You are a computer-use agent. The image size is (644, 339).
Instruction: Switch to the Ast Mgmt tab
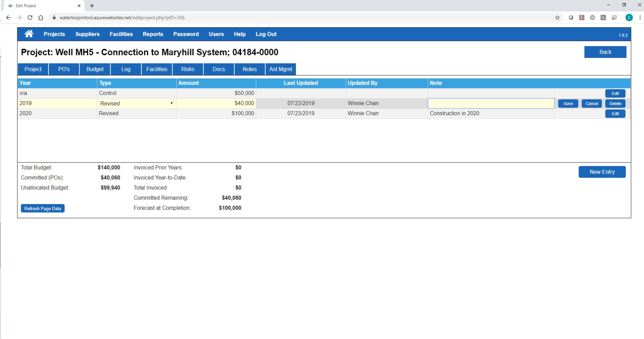(281, 69)
